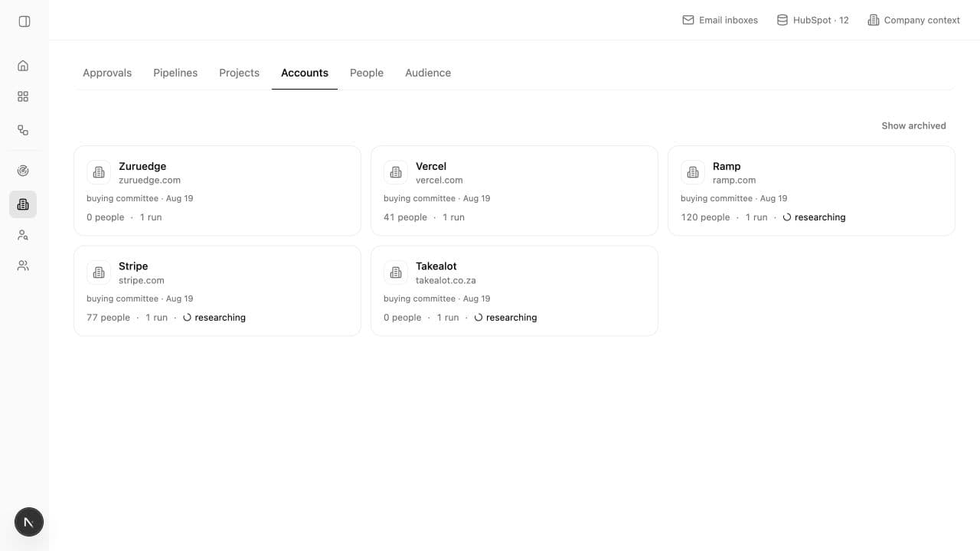Switch to the People tab
980x551 pixels.
pos(367,73)
